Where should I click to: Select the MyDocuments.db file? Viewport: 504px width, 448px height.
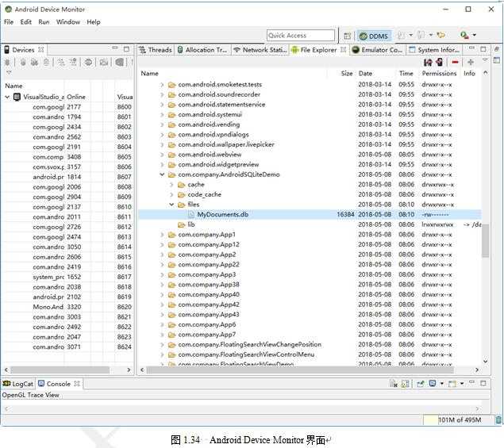tap(222, 215)
